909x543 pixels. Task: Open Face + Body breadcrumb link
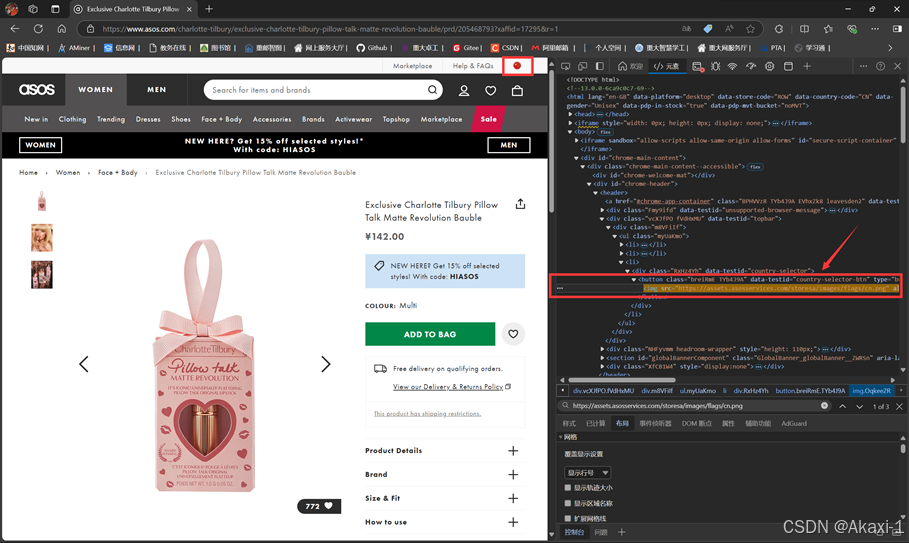(118, 172)
